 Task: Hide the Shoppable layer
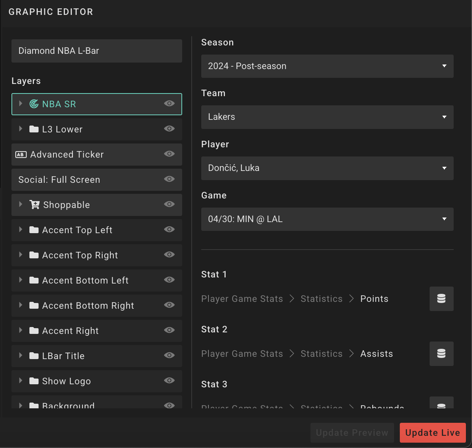[x=169, y=204]
